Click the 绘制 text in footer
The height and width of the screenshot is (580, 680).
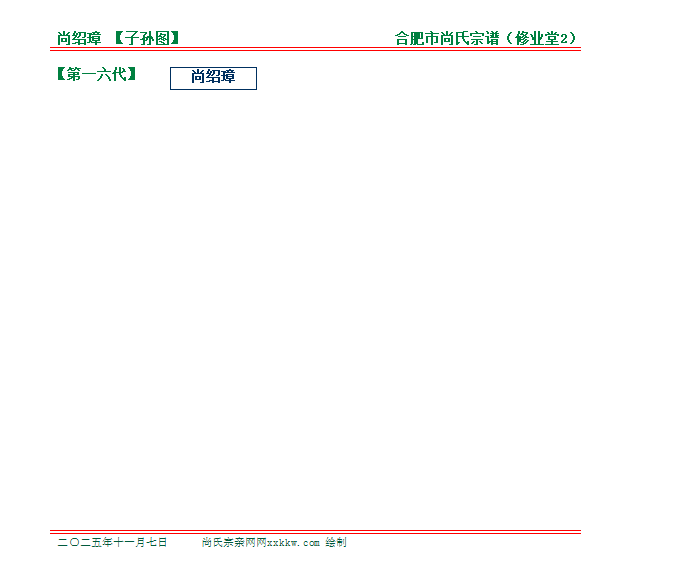(336, 543)
